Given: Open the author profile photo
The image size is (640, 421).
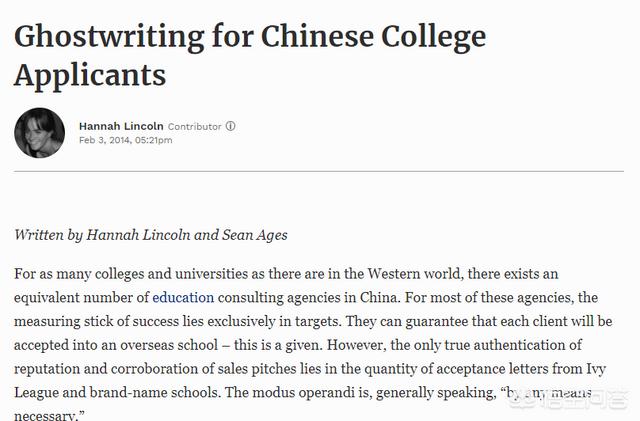Looking at the screenshot, I should [x=40, y=133].
